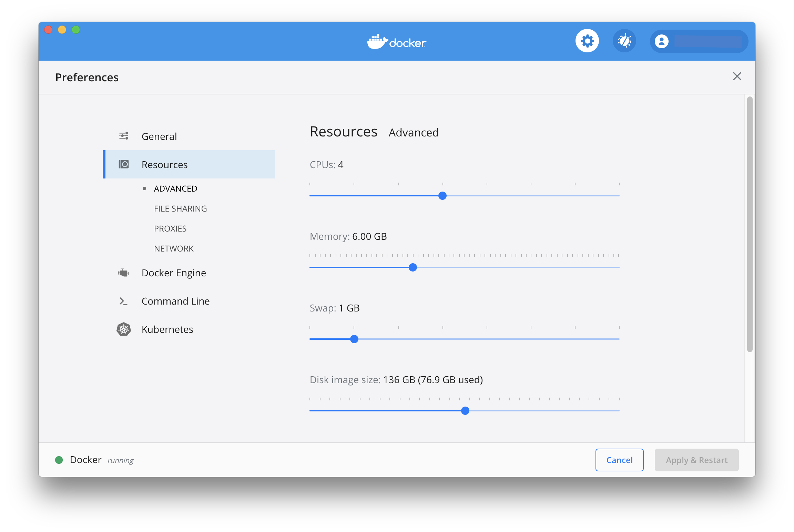Open the settings gear in the title bar

click(x=587, y=40)
